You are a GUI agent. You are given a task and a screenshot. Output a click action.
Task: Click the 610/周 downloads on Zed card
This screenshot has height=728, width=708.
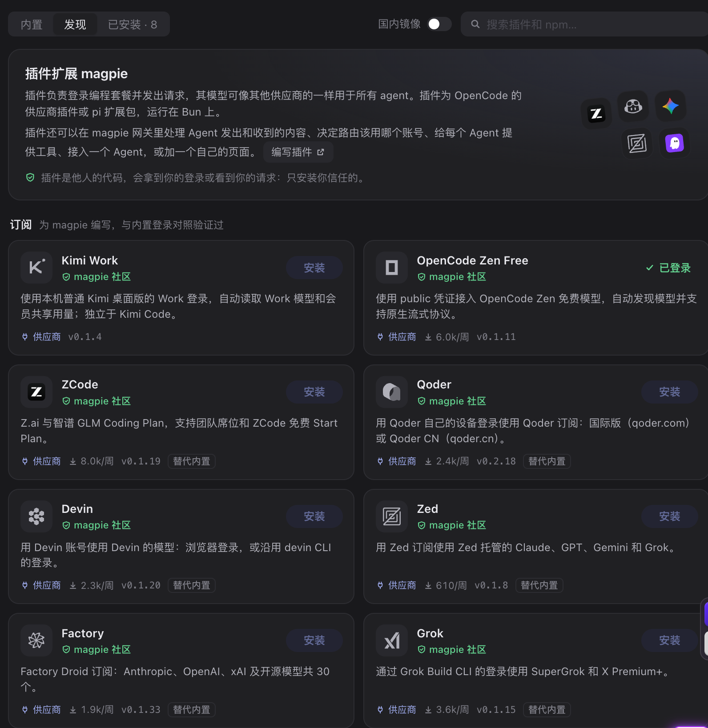coord(446,585)
